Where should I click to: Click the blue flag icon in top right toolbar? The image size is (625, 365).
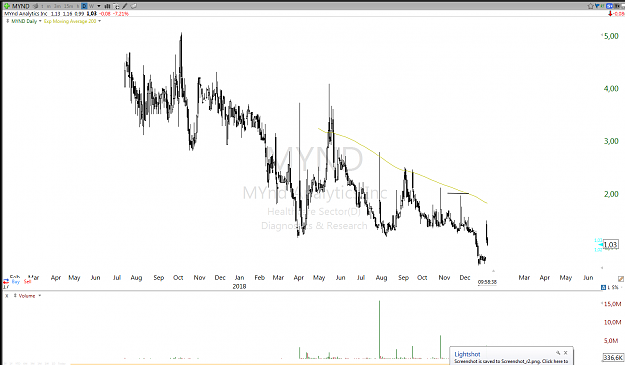tap(597, 6)
